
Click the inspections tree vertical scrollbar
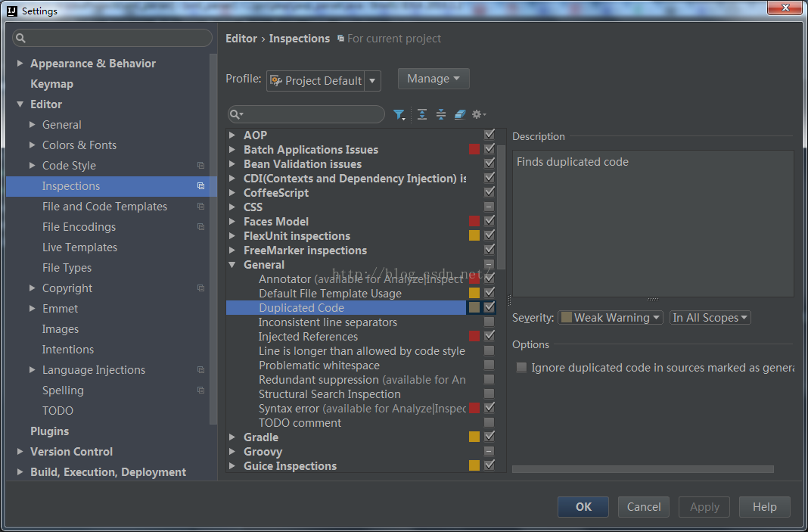501,206
